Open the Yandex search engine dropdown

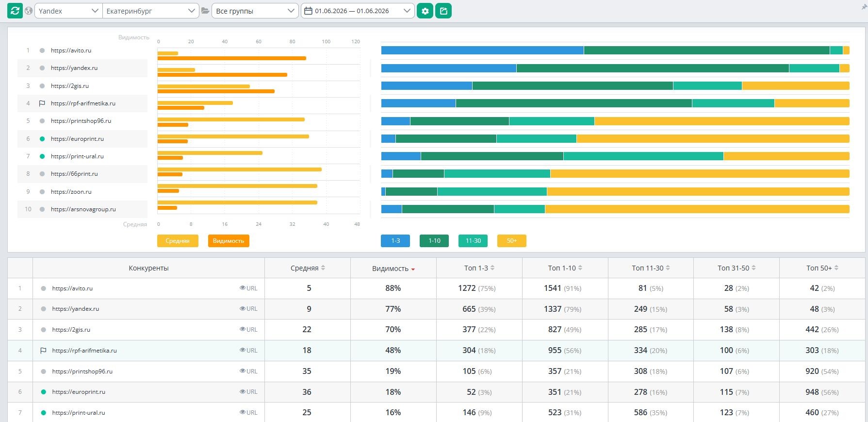68,11
